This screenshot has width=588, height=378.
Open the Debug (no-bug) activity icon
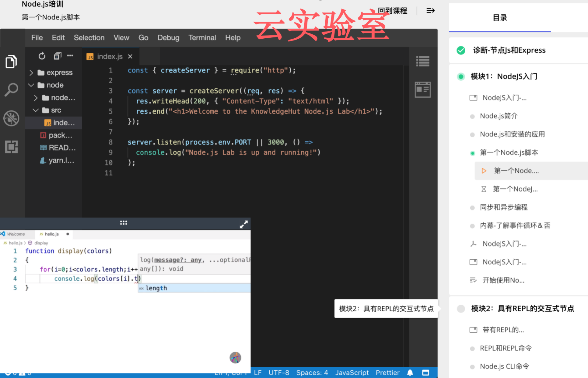pyautogui.click(x=11, y=118)
